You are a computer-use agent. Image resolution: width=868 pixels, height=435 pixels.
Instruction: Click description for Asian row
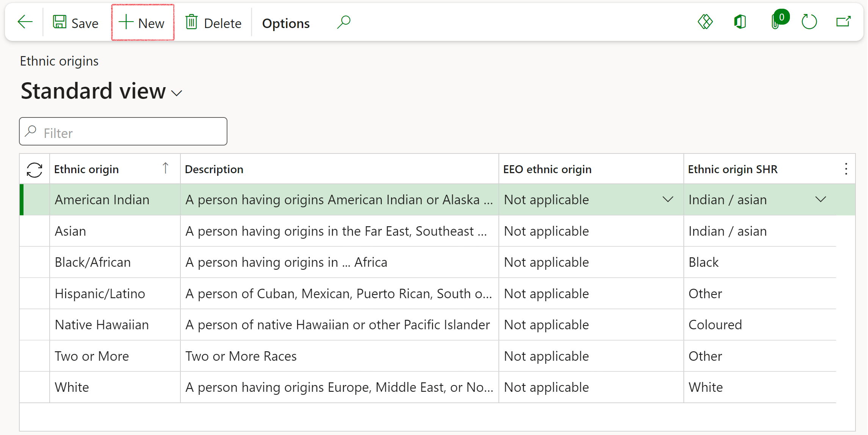click(339, 231)
